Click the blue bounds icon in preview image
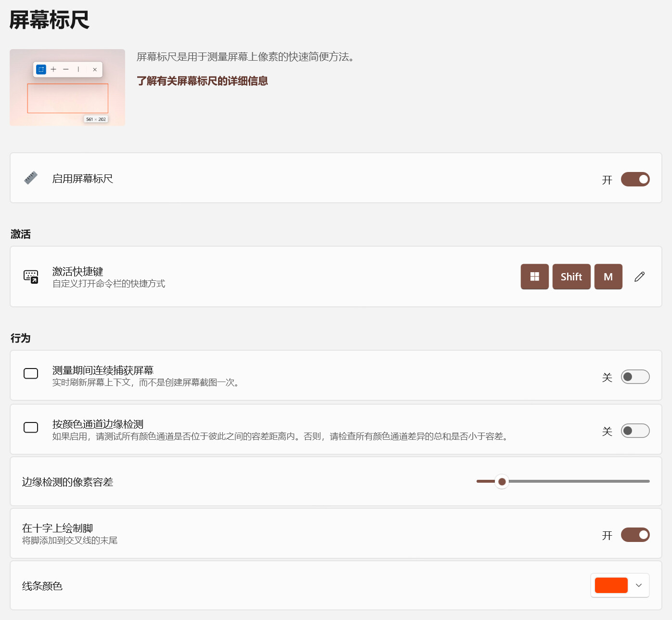Screen dimensions: 672x620 coord(41,69)
